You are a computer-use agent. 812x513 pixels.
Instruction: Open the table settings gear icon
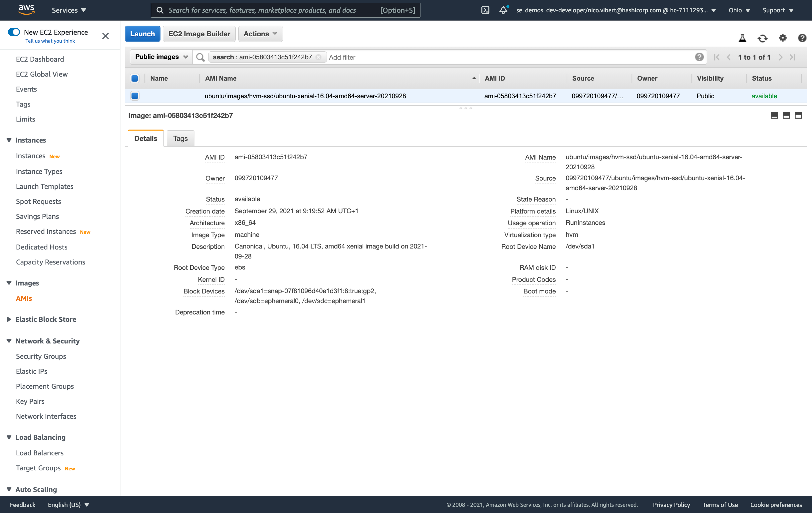tap(782, 38)
